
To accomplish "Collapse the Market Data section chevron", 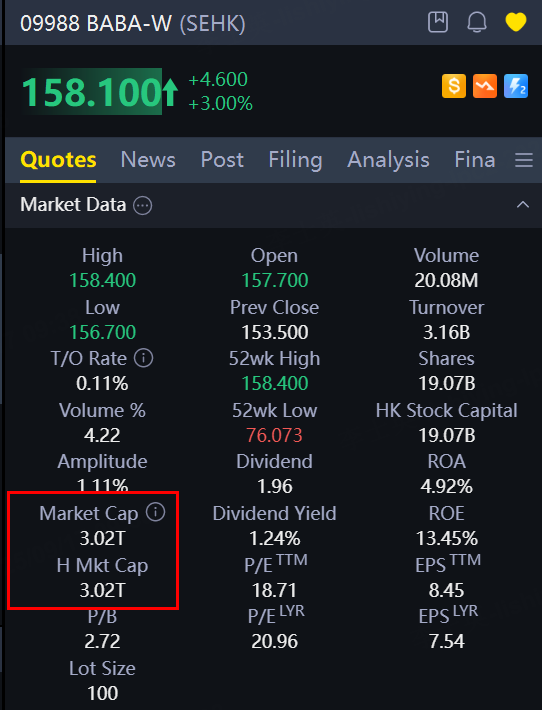I will (x=523, y=205).
